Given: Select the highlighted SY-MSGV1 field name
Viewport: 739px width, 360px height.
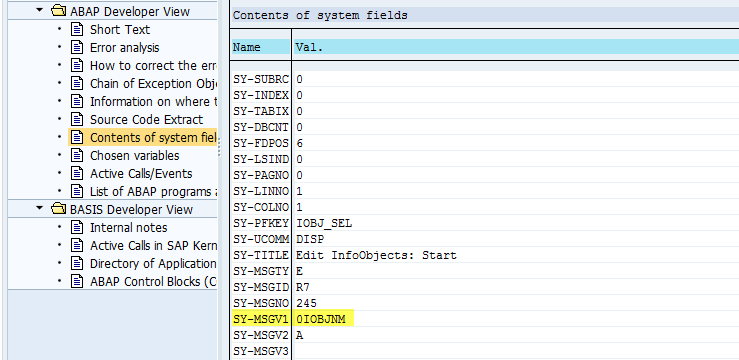Looking at the screenshot, I should [261, 319].
